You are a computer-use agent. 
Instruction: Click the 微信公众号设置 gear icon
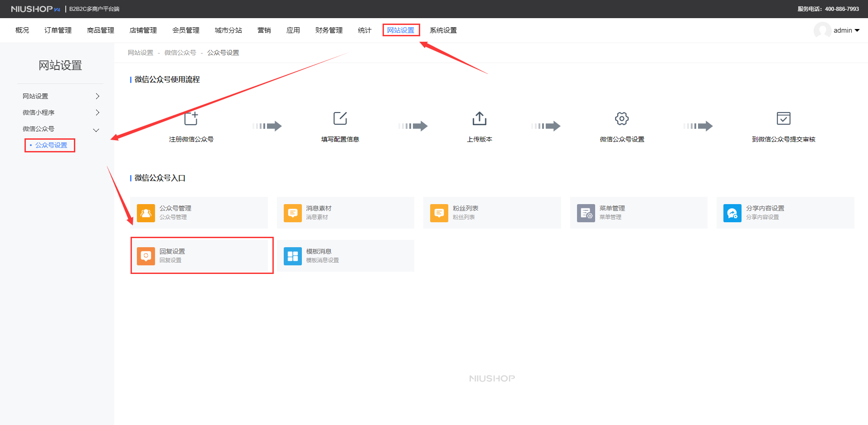622,119
